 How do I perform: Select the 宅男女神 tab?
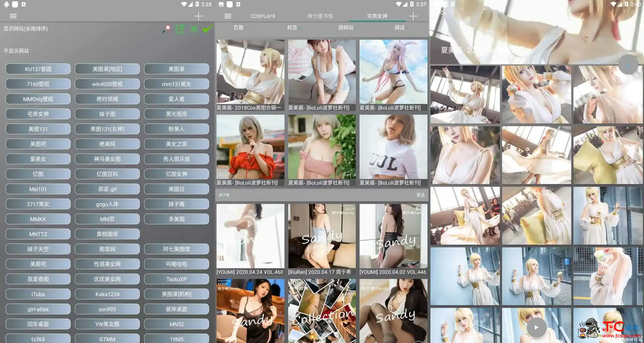(x=376, y=16)
